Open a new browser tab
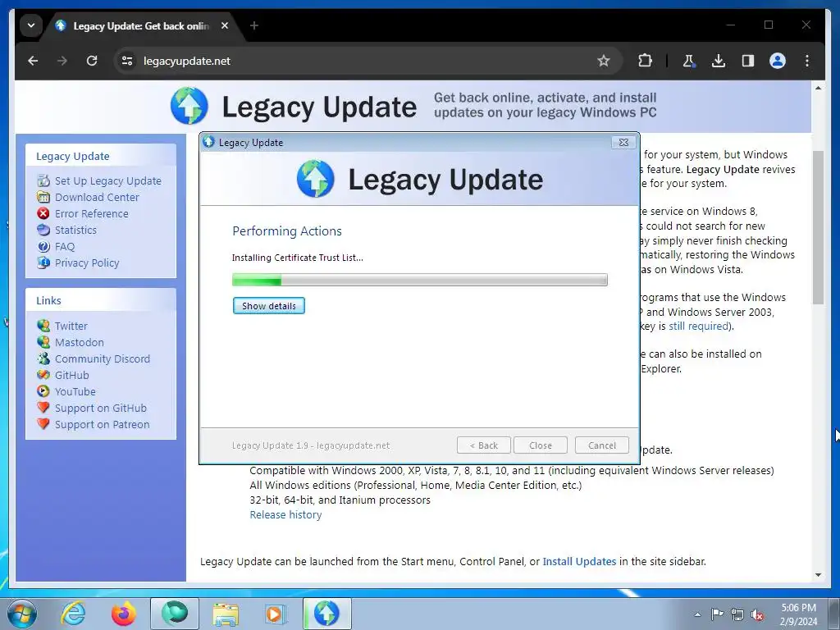Image resolution: width=840 pixels, height=630 pixels. (254, 25)
